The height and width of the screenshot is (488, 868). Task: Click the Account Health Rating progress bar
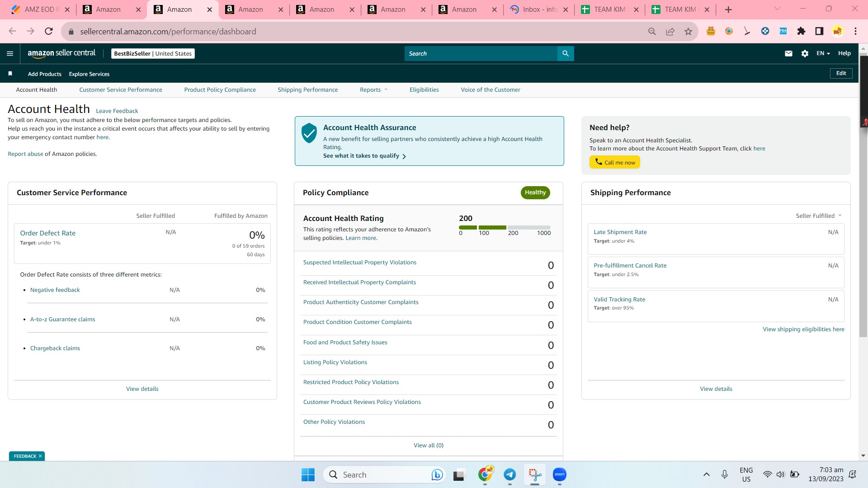click(x=505, y=227)
